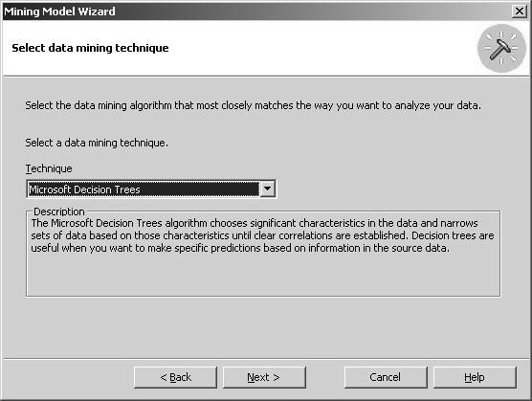Click the first line of algorithm description
The height and width of the screenshot is (401, 532).
[255, 223]
